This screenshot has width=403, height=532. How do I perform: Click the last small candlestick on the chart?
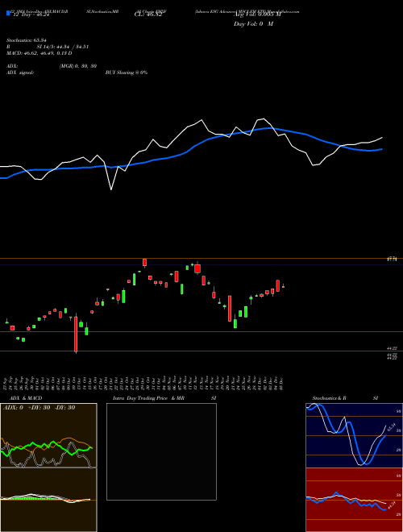coord(283,286)
